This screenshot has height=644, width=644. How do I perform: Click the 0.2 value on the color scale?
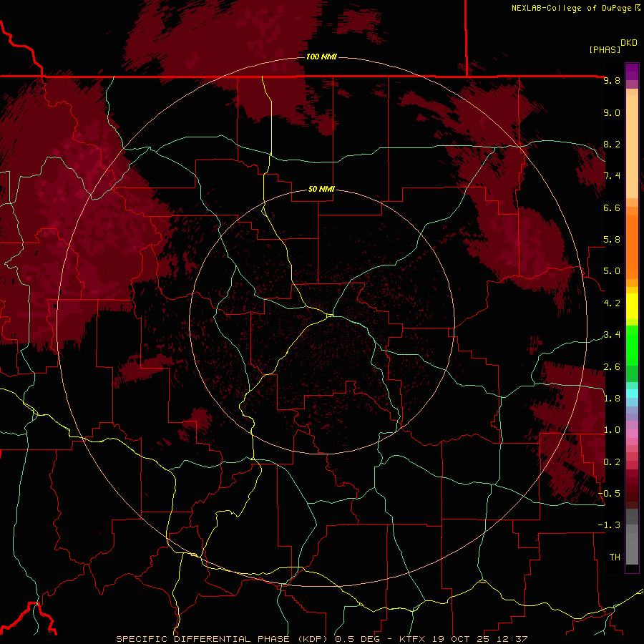pos(612,462)
